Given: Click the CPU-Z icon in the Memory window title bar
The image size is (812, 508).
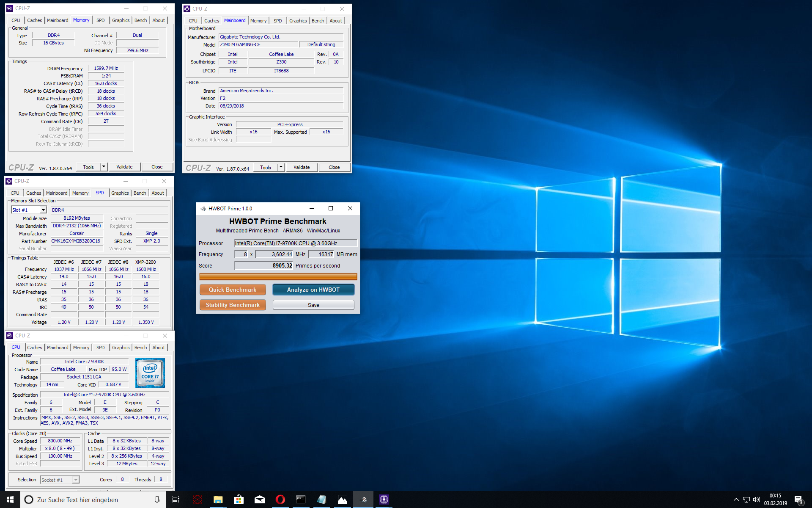Looking at the screenshot, I should (x=10, y=8).
